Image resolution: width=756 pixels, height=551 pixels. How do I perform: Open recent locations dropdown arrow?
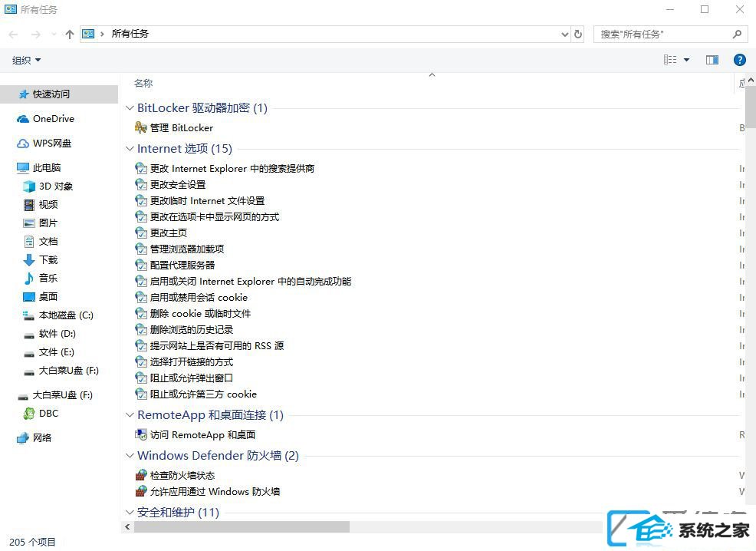[x=54, y=35]
